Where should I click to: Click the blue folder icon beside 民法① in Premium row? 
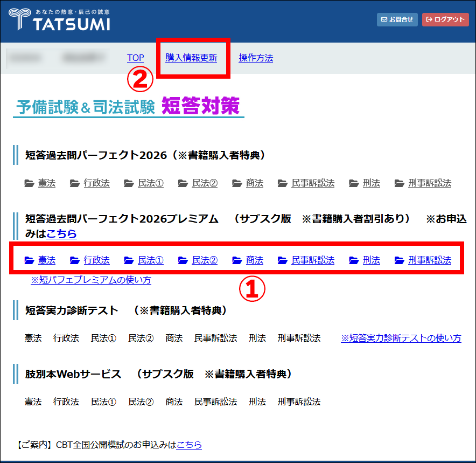129,260
